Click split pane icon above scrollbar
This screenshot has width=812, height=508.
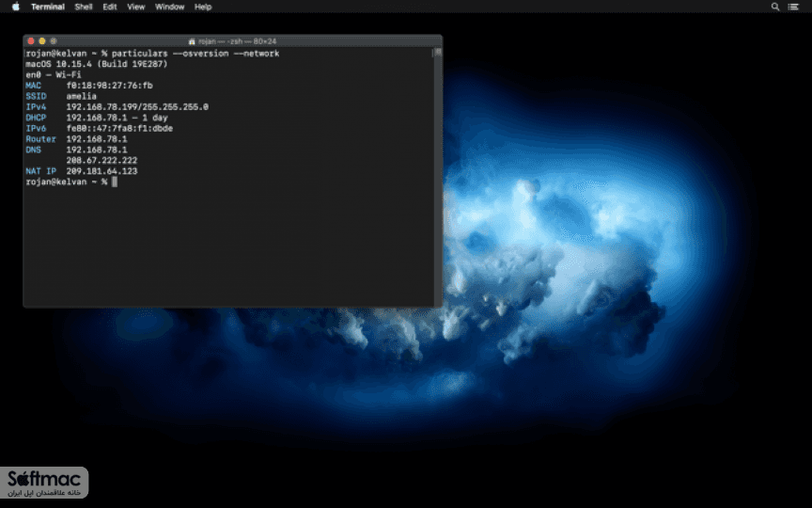(x=438, y=52)
